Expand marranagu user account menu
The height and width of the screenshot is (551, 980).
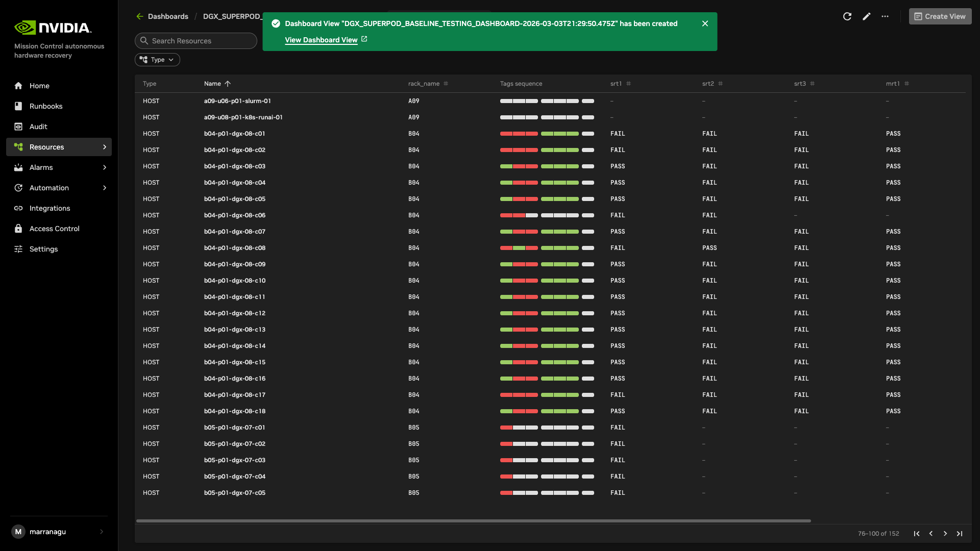pos(102,532)
